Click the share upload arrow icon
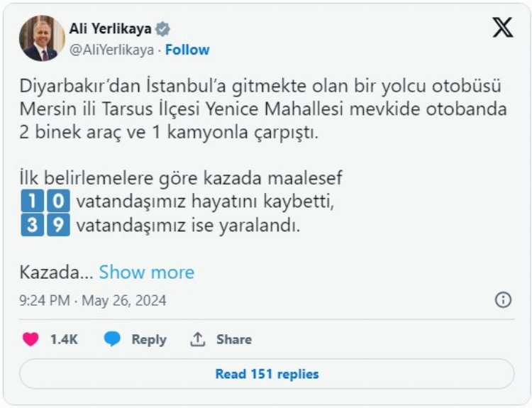Image resolution: width=532 pixels, height=408 pixels. pos(197,339)
